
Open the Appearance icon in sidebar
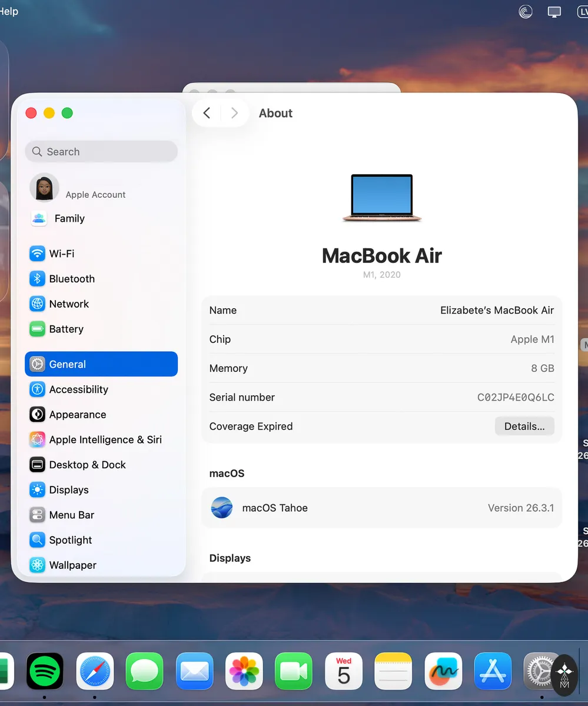(x=37, y=415)
